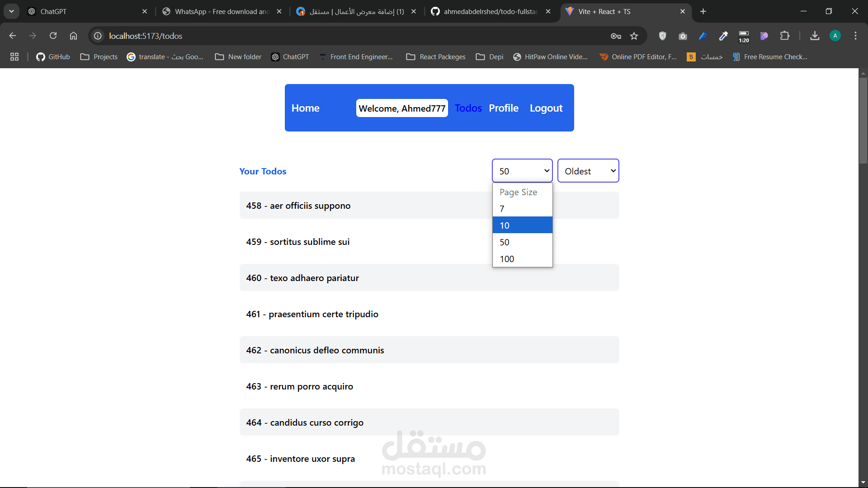Open the browser extensions puzzle icon
The height and width of the screenshot is (488, 868).
coord(785,36)
